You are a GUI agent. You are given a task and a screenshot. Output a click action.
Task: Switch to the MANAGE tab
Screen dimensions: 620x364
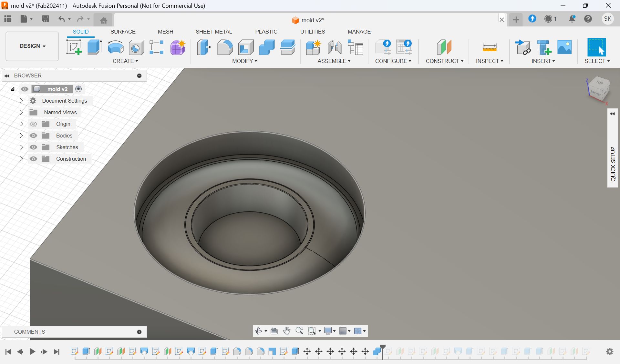click(x=359, y=32)
